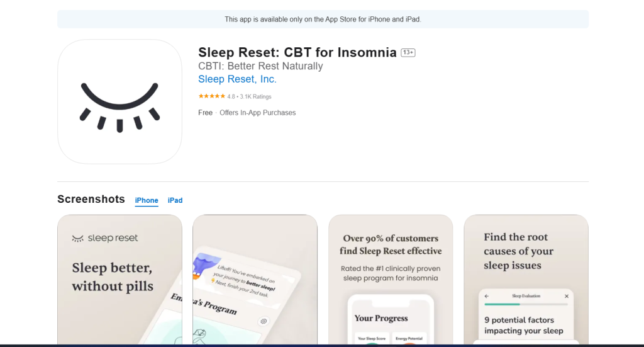The width and height of the screenshot is (644, 347).
Task: Open the "Sleep better, without pills" screenshot
Action: (x=119, y=280)
